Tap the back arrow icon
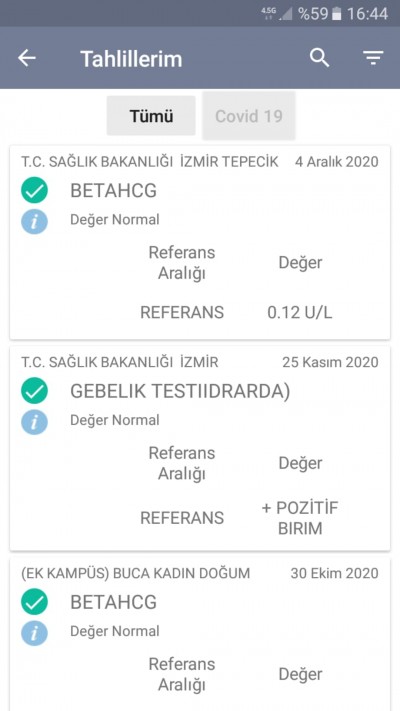 [x=27, y=58]
